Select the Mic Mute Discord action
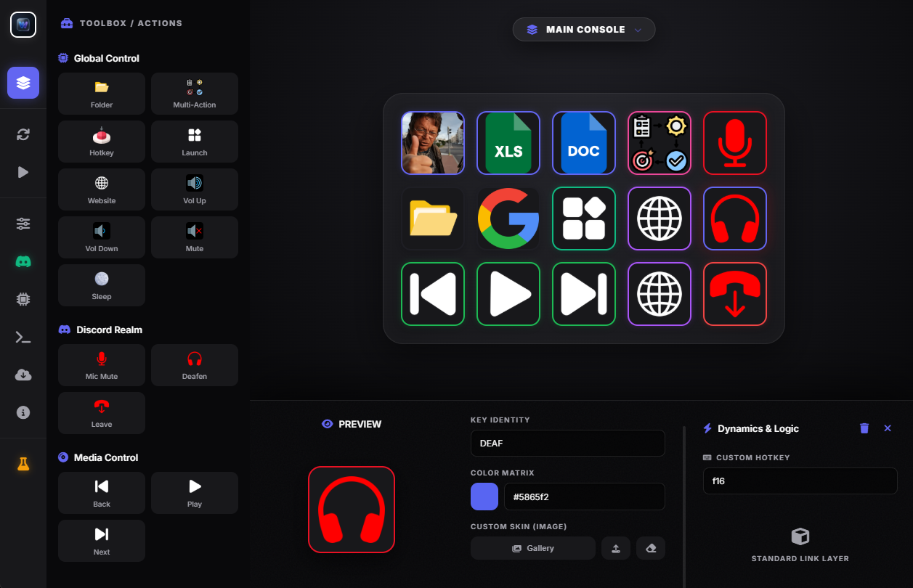The width and height of the screenshot is (913, 588). (102, 365)
